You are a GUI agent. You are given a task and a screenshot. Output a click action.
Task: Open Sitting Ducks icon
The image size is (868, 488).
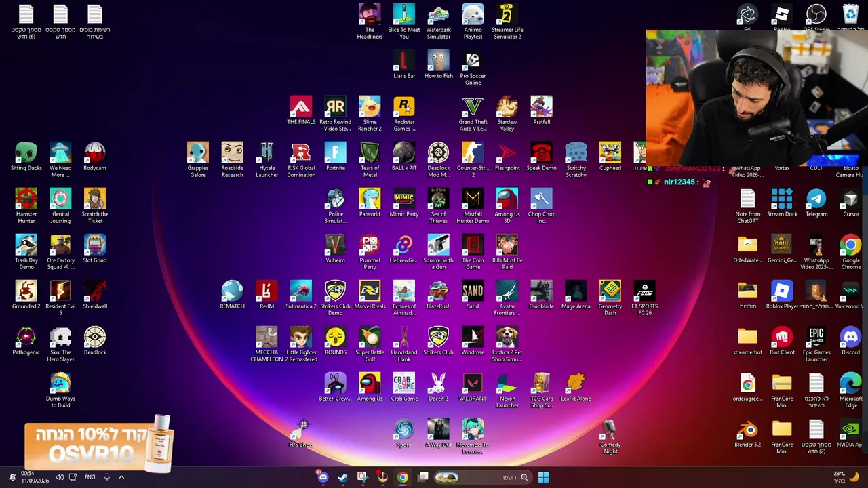tap(26, 157)
